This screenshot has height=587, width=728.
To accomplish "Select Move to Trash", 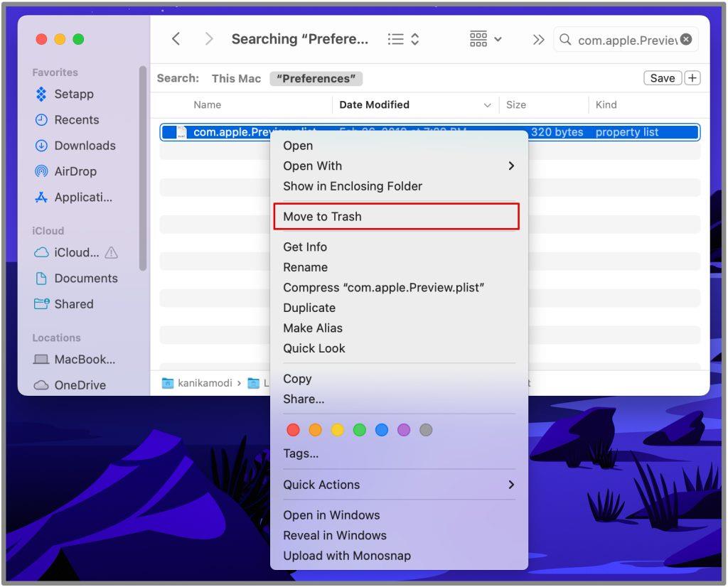I will click(x=397, y=217).
